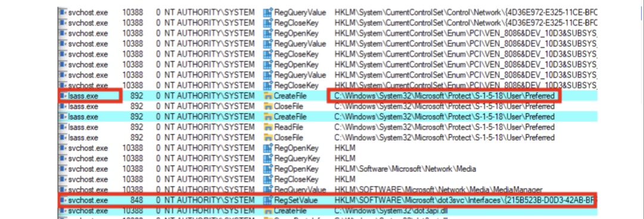644x219 pixels.
Task: Click RegOpenKey text in the Network\Media row
Action: point(296,169)
